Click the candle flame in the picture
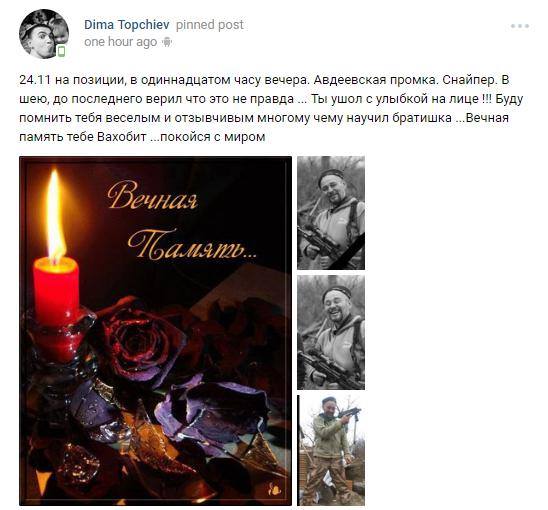 (56, 215)
